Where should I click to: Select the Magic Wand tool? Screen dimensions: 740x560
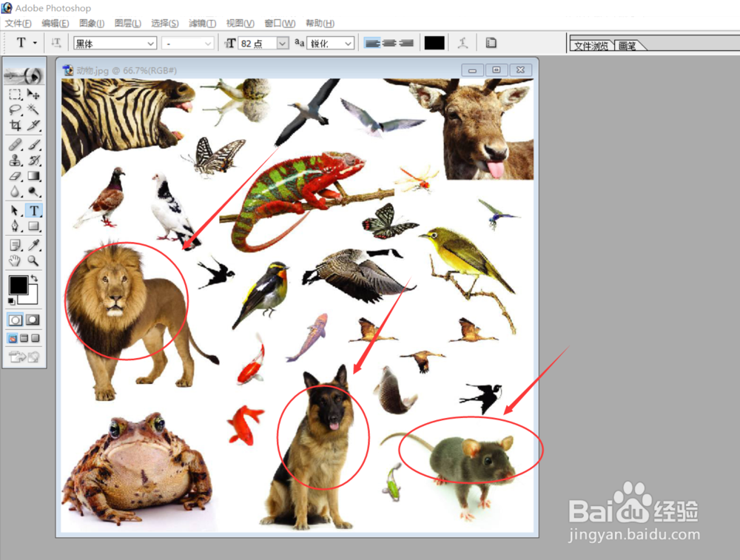[x=33, y=110]
